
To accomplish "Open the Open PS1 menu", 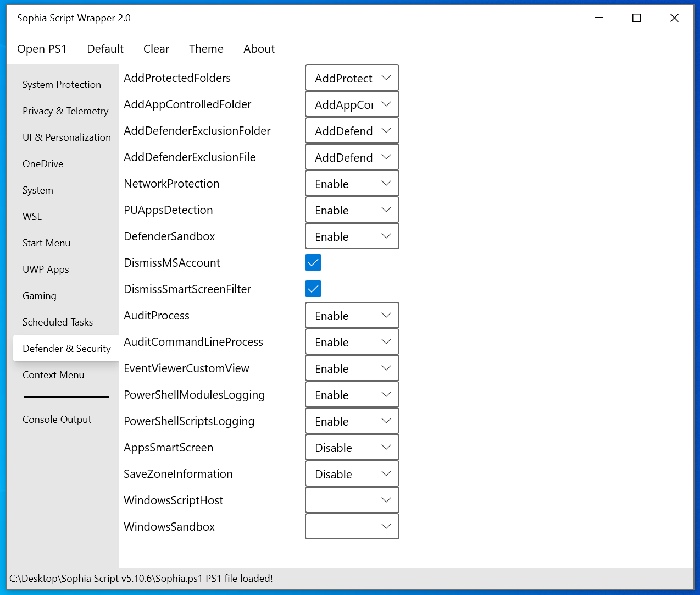I will click(42, 49).
